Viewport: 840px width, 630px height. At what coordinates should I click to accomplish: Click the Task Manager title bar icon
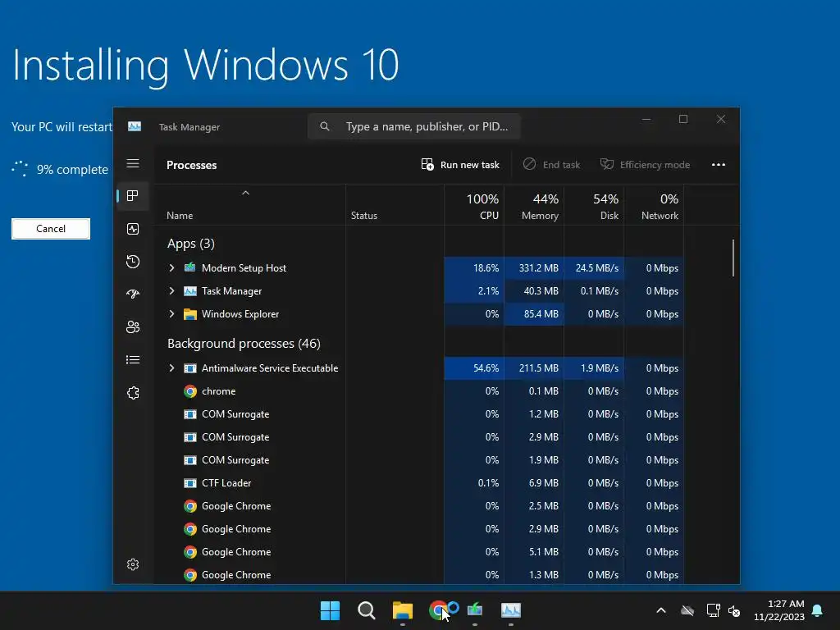[x=135, y=126]
